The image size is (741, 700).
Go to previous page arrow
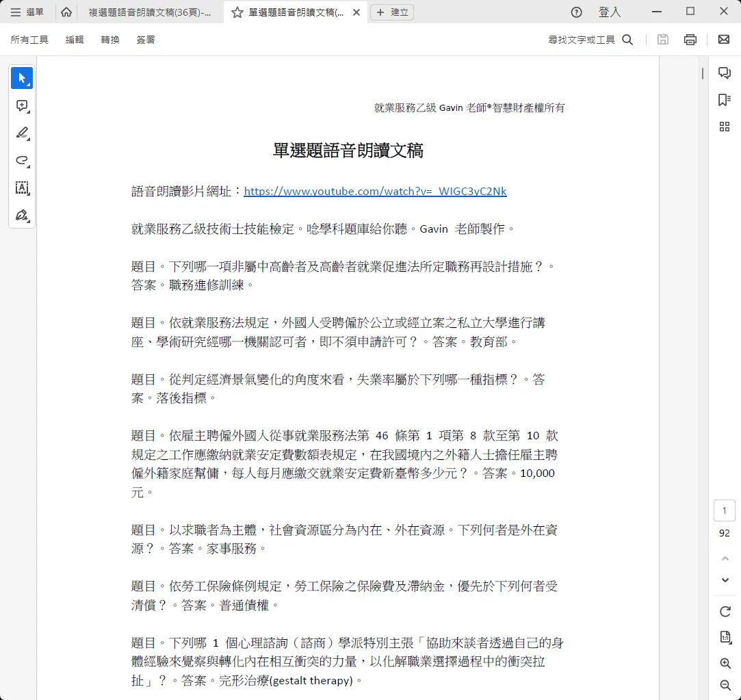[x=725, y=558]
